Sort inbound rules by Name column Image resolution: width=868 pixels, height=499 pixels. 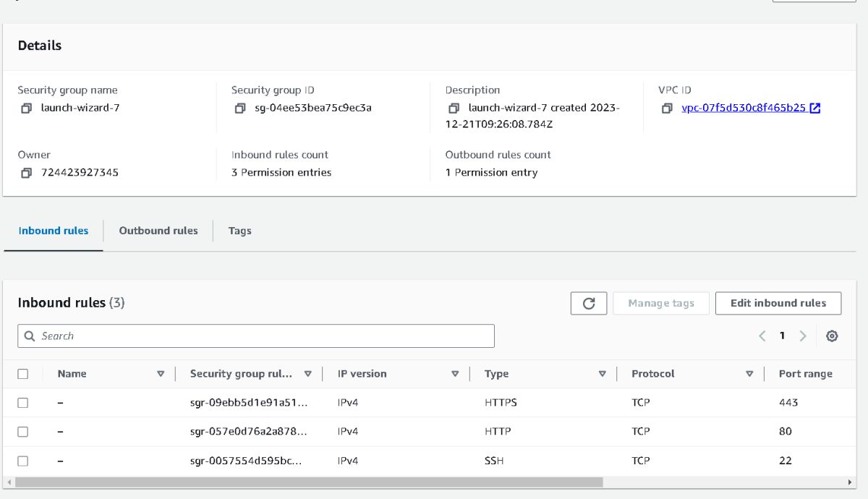161,374
